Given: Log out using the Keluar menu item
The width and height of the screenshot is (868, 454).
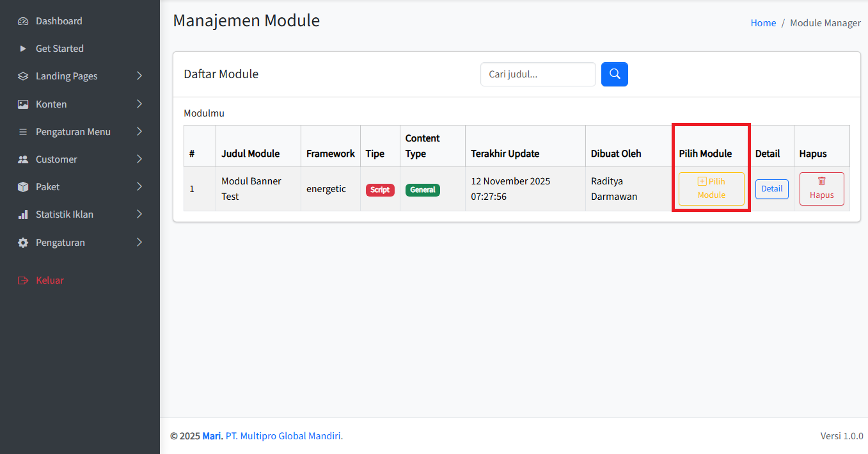Looking at the screenshot, I should [49, 280].
